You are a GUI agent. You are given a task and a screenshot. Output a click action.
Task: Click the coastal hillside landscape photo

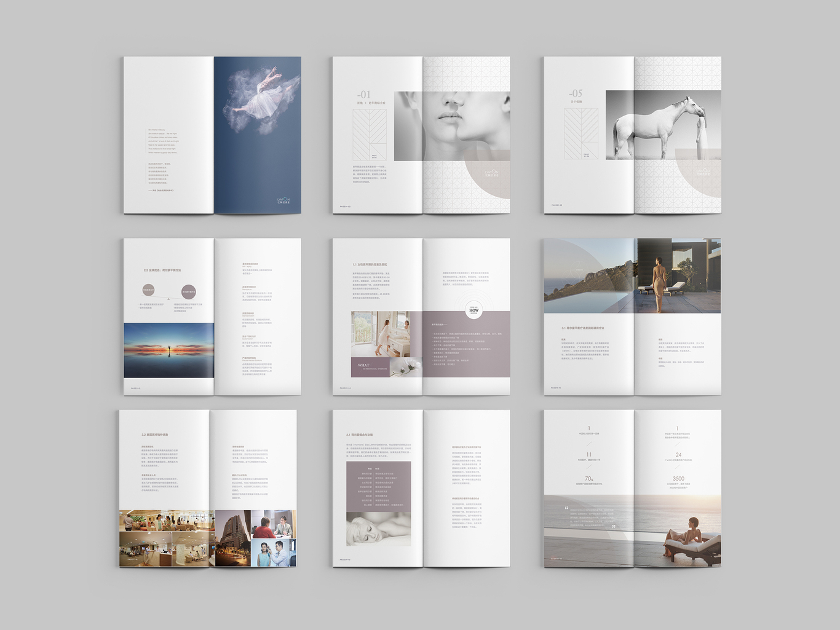[x=590, y=276]
